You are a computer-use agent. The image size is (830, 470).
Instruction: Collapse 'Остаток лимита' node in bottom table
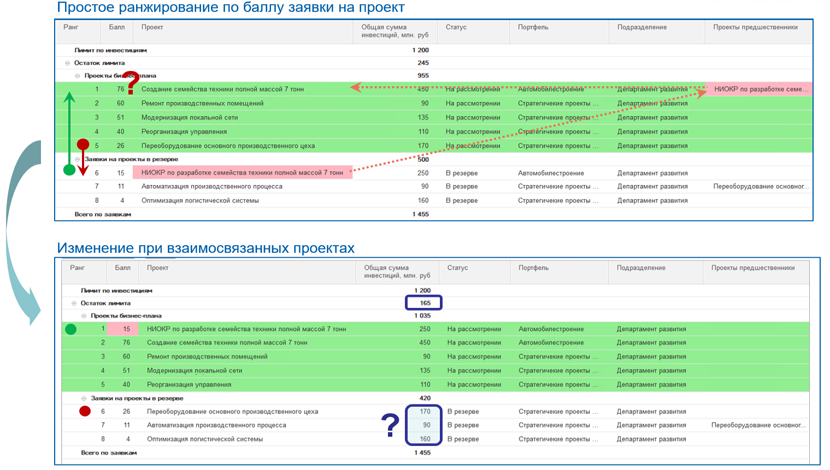coord(74,303)
